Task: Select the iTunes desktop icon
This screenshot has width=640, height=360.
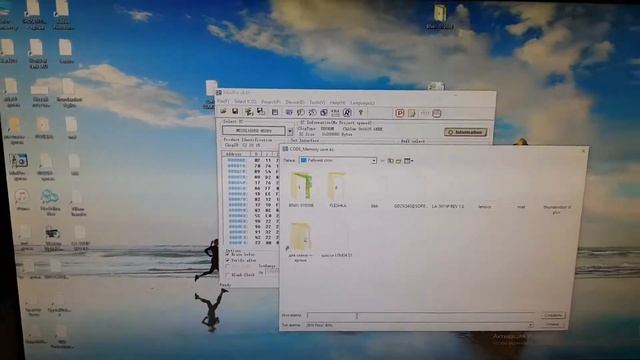Action: 22,200
